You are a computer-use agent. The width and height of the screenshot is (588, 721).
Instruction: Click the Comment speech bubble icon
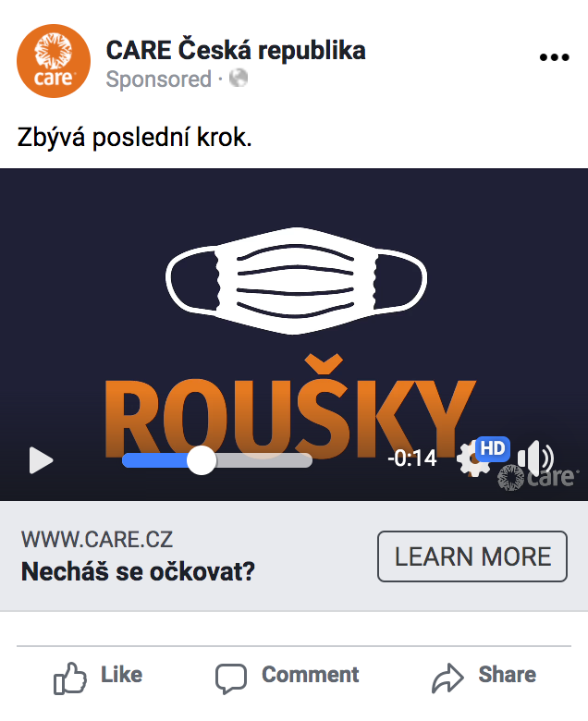pyautogui.click(x=231, y=678)
